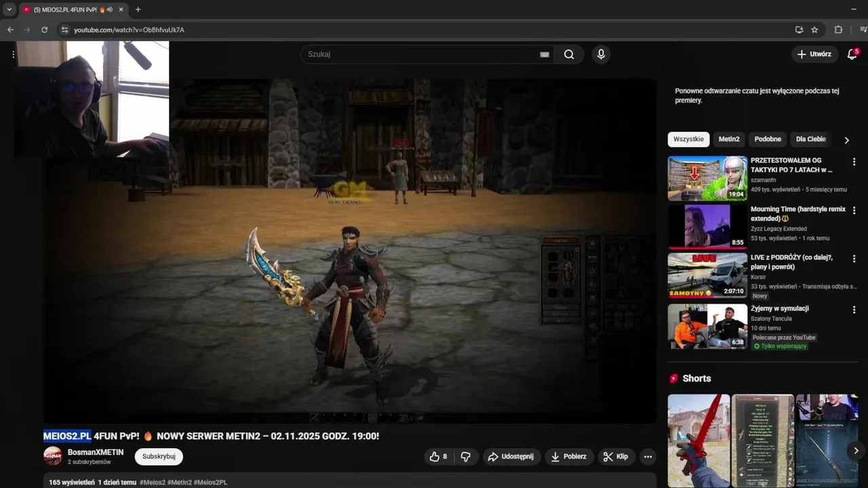Click the Utwórz create button
This screenshot has width=868, height=488.
814,54
